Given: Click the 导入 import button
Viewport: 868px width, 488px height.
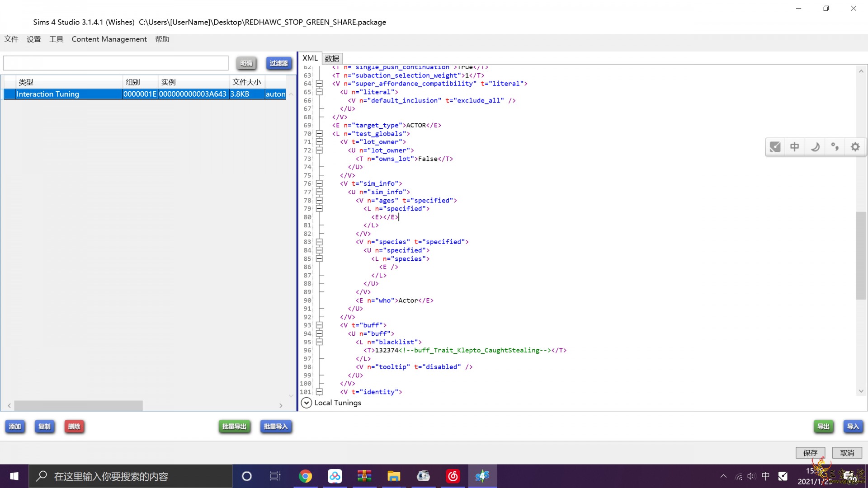Looking at the screenshot, I should pos(853,427).
